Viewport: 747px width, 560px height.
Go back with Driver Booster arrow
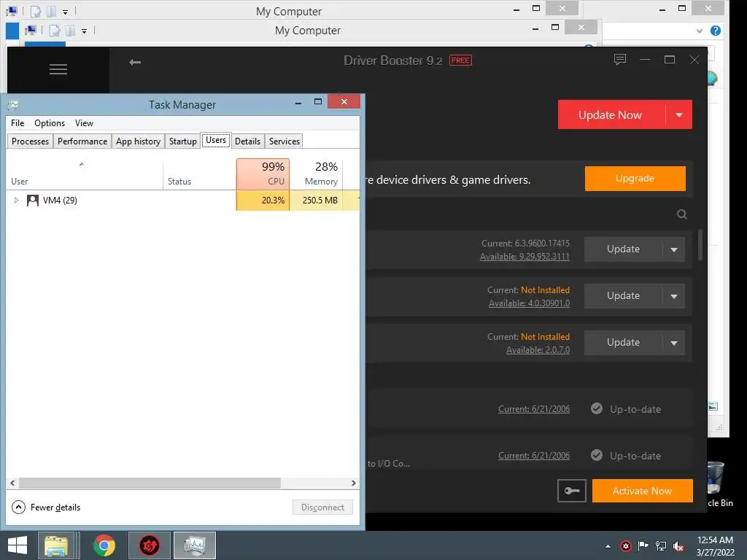pyautogui.click(x=135, y=63)
